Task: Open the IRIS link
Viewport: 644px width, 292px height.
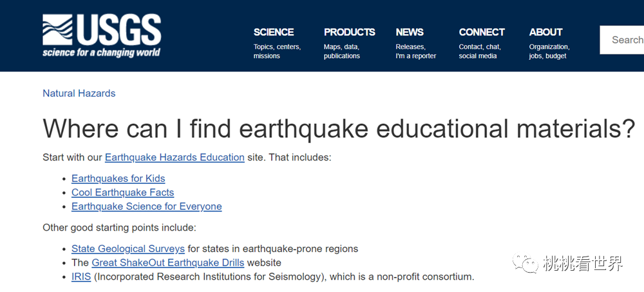Action: 81,277
